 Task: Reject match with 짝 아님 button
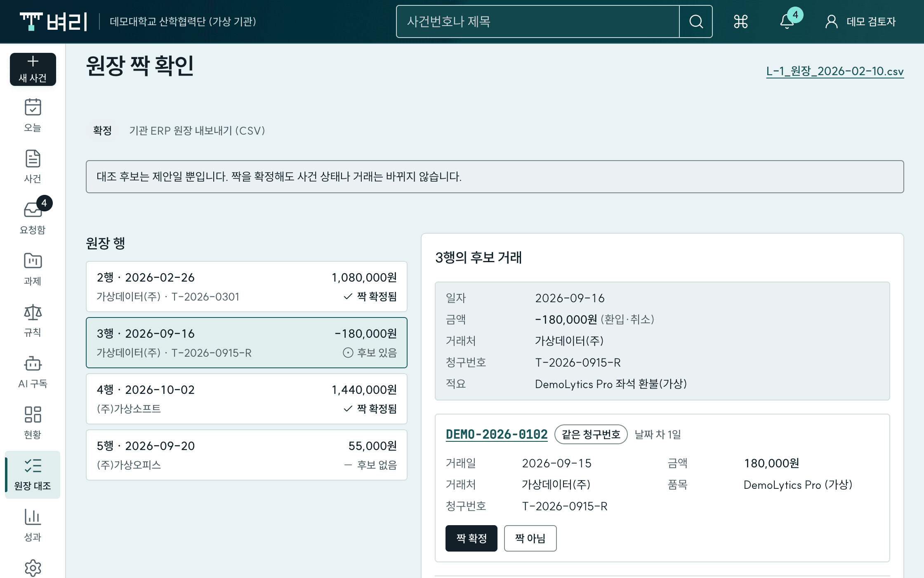coord(530,538)
